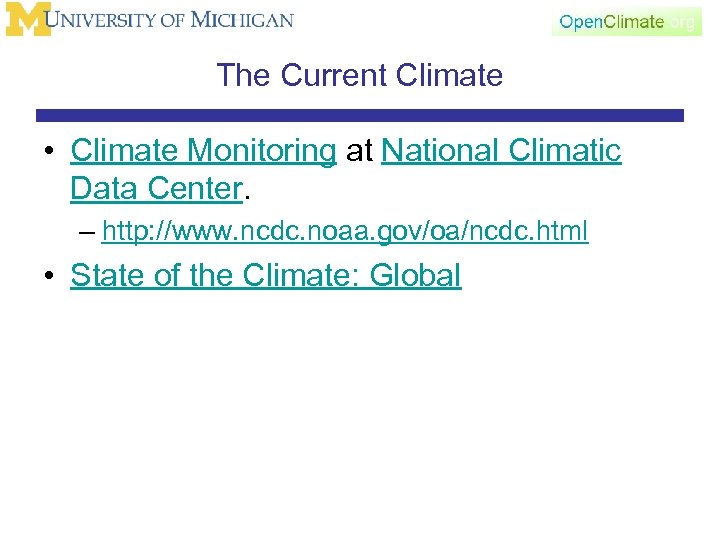720x540 pixels.
Task: Click the yellow block M logo
Action: tap(28, 20)
